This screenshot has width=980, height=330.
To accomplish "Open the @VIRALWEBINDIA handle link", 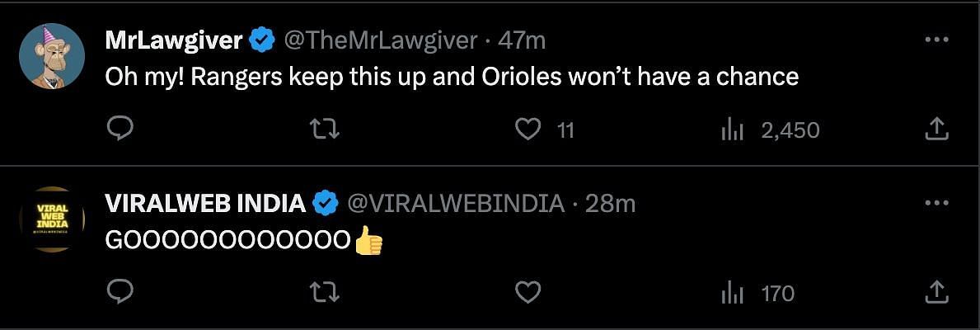I will 456,202.
